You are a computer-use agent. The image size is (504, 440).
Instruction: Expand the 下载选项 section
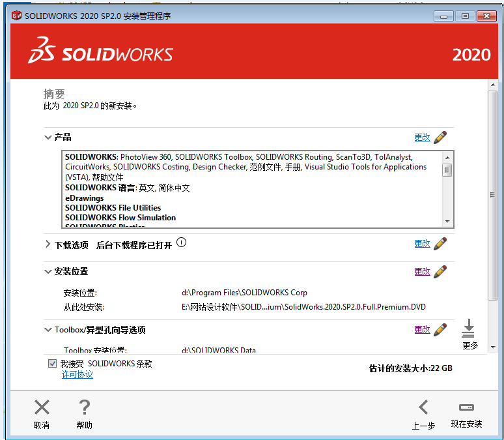[x=48, y=244]
